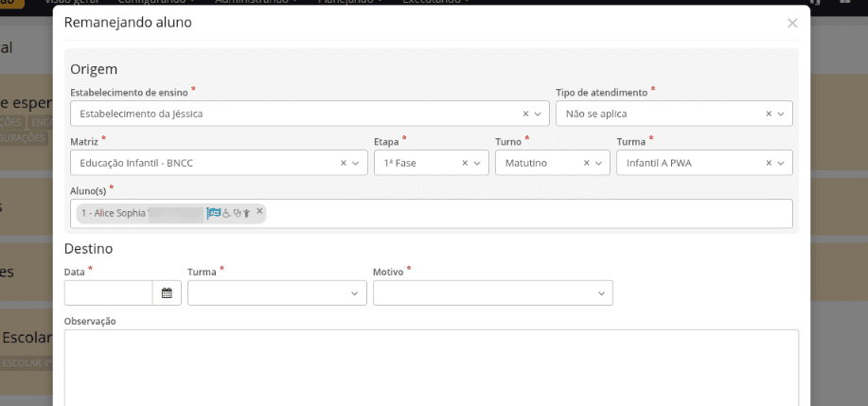Expand the Estabelecimento de ensino dropdown

[x=540, y=114]
